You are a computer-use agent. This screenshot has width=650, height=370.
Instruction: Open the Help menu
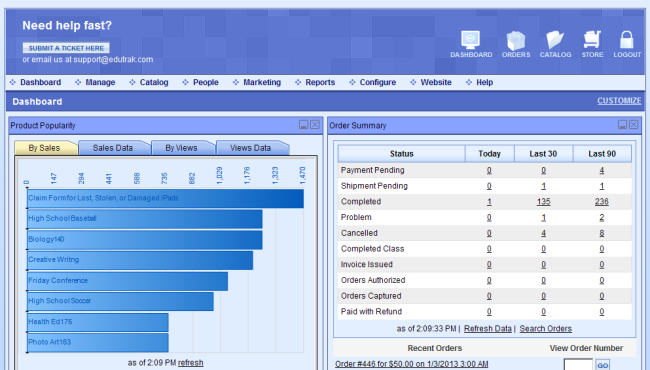(x=484, y=82)
